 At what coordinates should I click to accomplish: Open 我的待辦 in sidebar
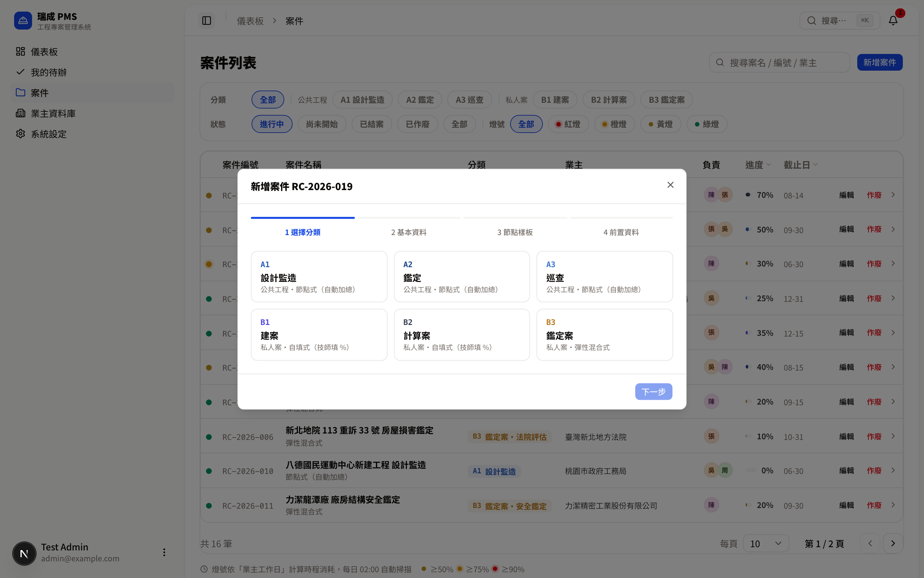pos(92,72)
